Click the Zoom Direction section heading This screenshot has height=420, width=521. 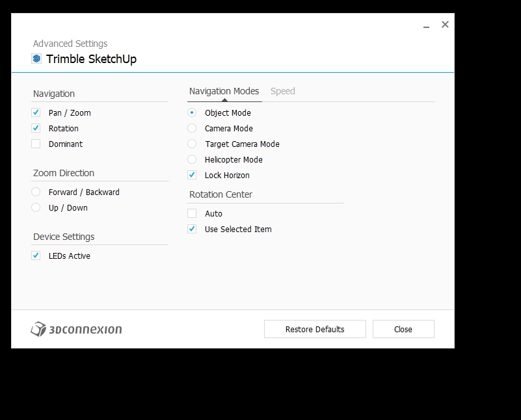[64, 173]
